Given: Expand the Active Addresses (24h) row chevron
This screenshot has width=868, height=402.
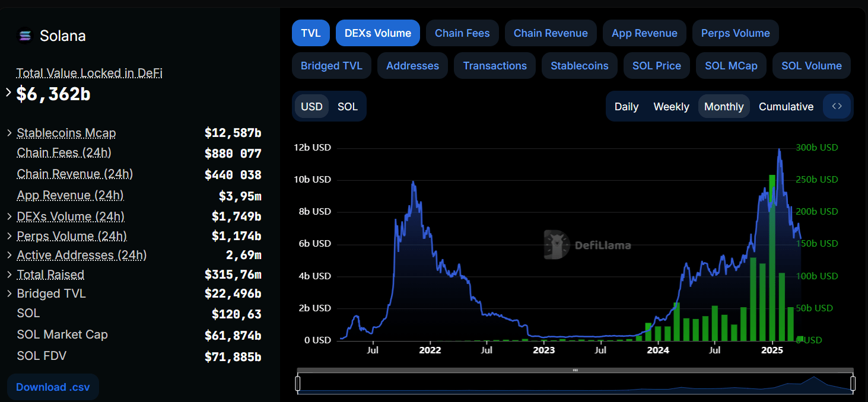Looking at the screenshot, I should 9,255.
